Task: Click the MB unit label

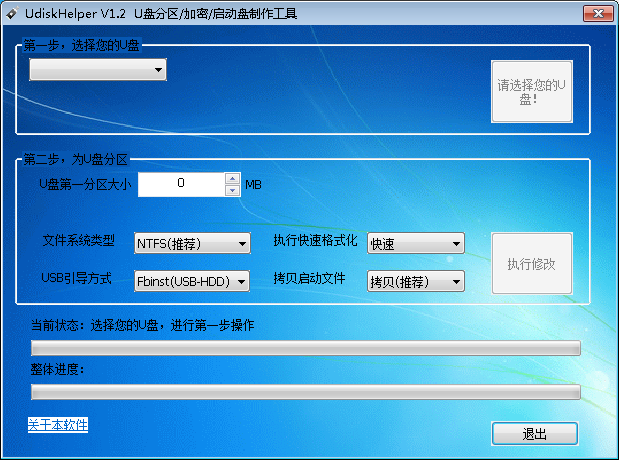Action: click(253, 185)
